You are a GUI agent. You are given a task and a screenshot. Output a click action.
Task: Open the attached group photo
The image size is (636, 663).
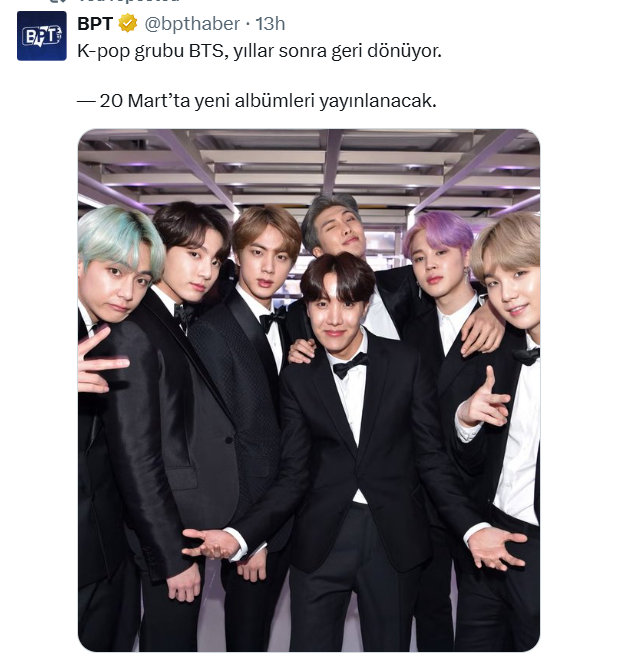click(x=309, y=390)
